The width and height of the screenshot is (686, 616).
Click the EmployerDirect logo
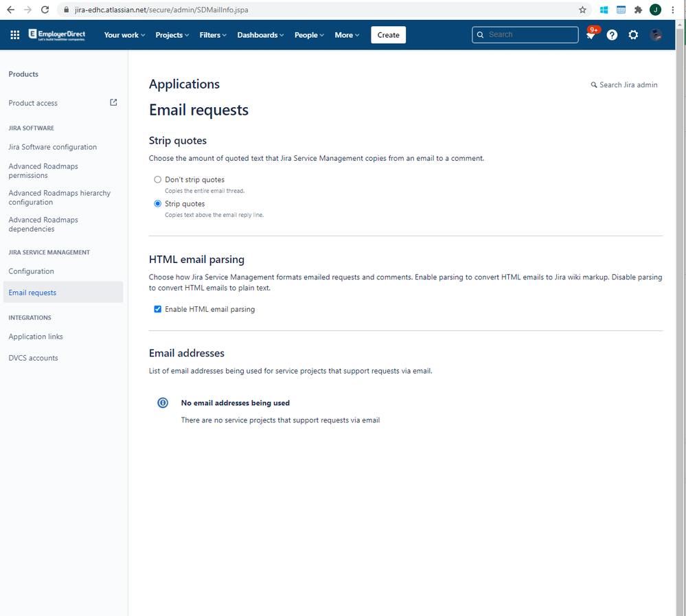tap(57, 35)
